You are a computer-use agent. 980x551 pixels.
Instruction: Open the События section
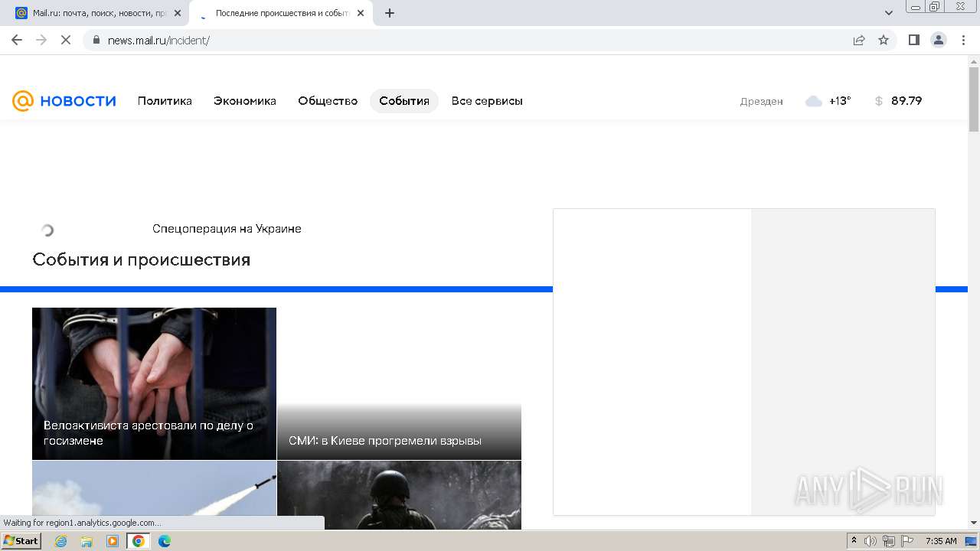point(404,101)
